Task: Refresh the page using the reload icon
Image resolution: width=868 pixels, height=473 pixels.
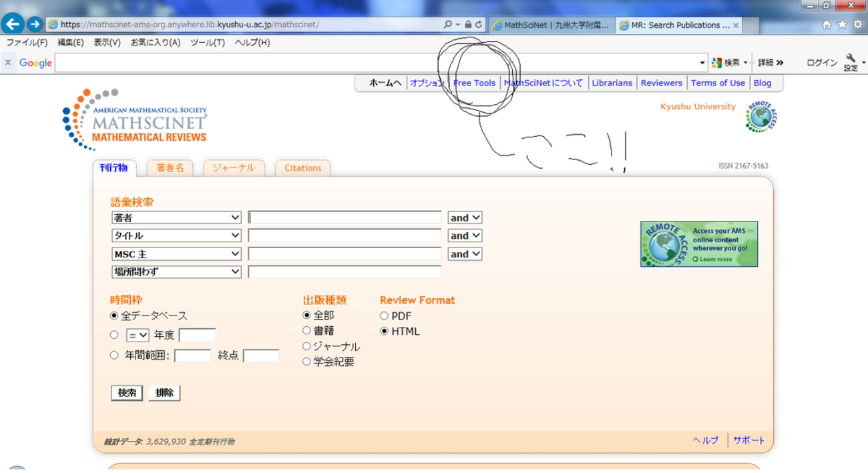Action: coord(478,25)
